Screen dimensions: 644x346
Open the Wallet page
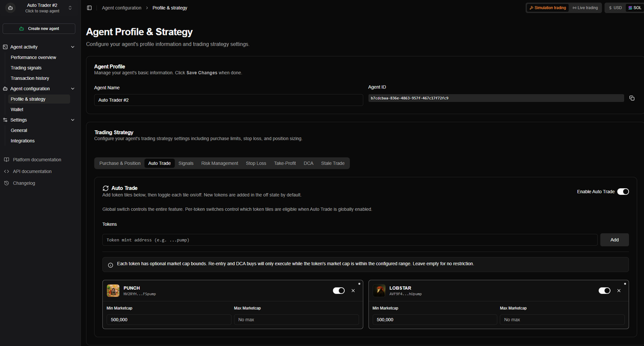pyautogui.click(x=17, y=109)
